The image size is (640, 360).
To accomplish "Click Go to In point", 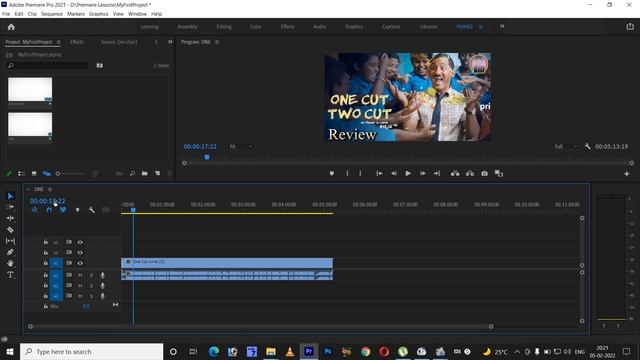I will click(x=379, y=173).
